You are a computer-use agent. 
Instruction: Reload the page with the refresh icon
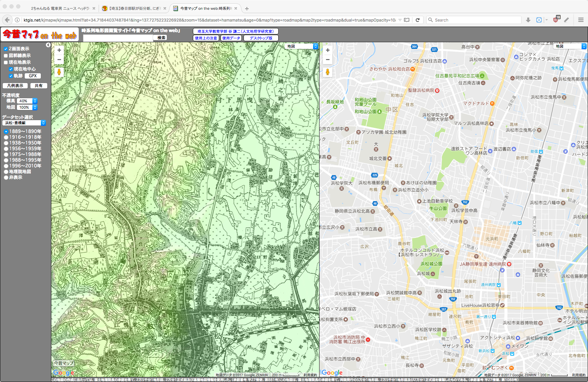pos(417,20)
